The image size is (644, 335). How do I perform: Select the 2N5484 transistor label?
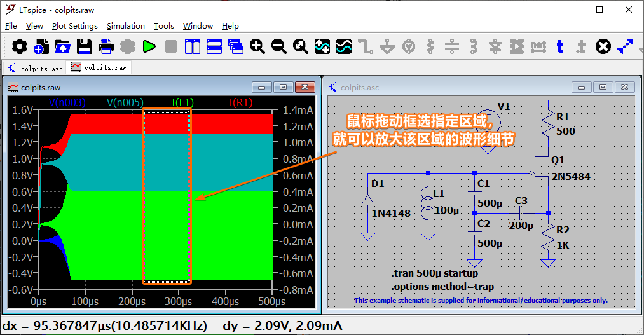(x=571, y=177)
